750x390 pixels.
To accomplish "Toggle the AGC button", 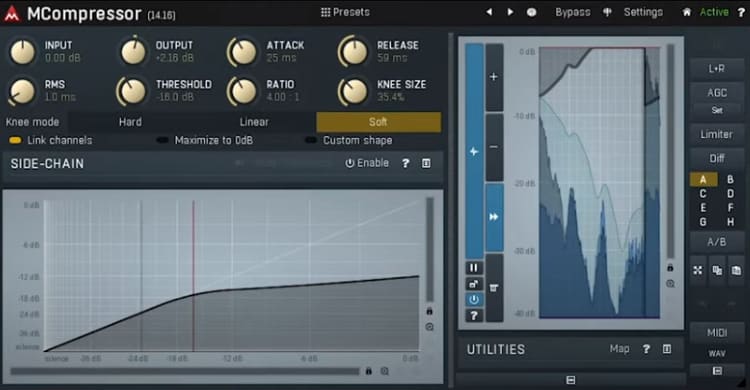I will [x=717, y=92].
